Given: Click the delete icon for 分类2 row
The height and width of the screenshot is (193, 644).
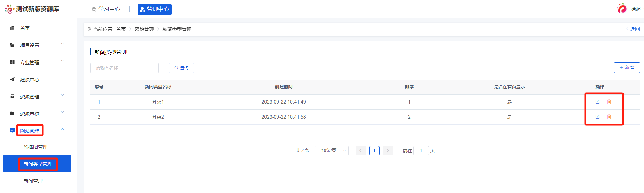Looking at the screenshot, I should tap(609, 117).
